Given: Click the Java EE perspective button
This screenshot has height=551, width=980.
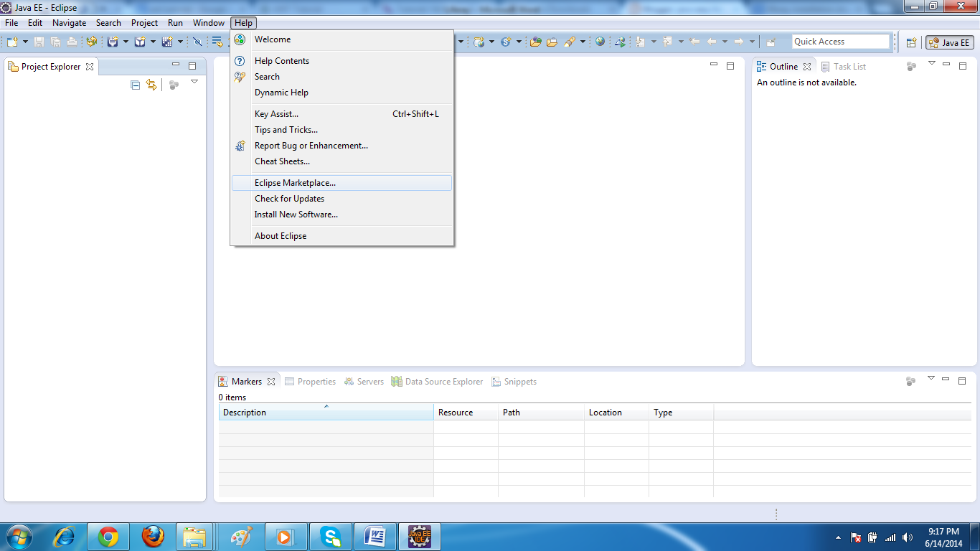Looking at the screenshot, I should [949, 43].
